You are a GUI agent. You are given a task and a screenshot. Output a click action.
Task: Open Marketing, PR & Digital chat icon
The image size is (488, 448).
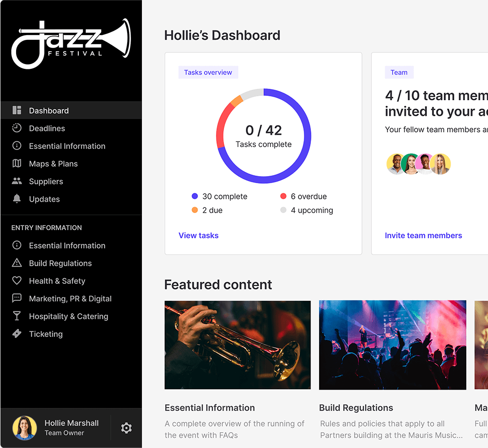[x=16, y=299]
